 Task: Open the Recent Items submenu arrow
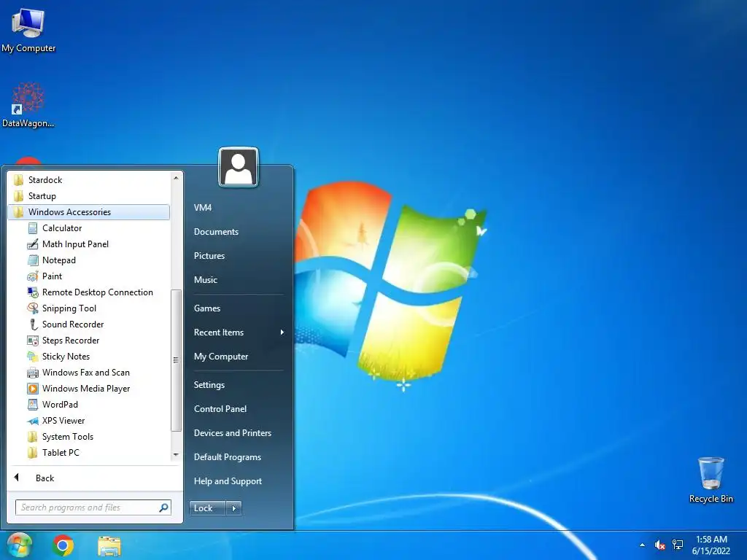(x=282, y=332)
